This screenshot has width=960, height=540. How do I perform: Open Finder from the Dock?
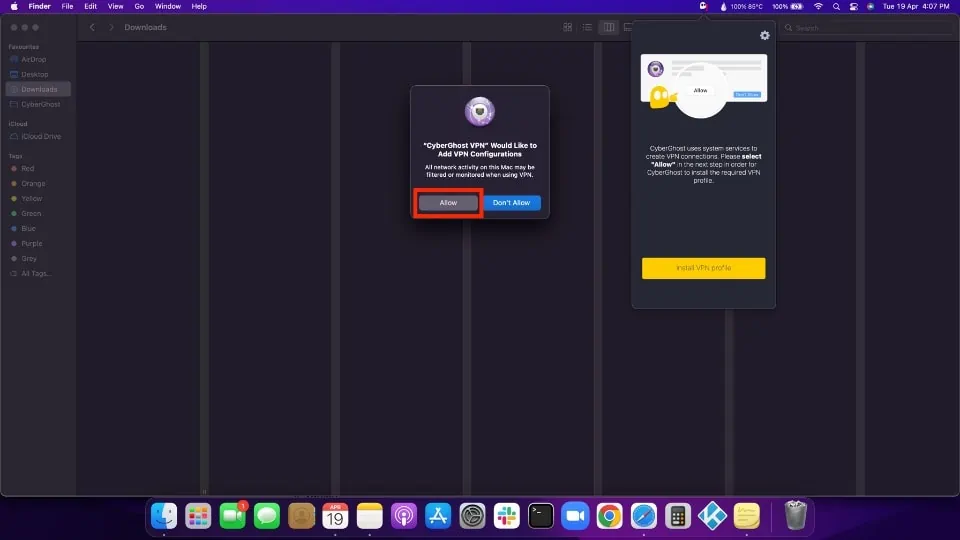(x=164, y=516)
